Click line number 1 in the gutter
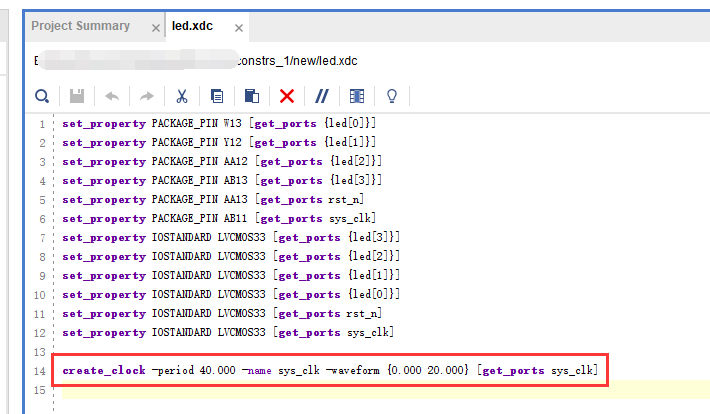 coord(42,124)
